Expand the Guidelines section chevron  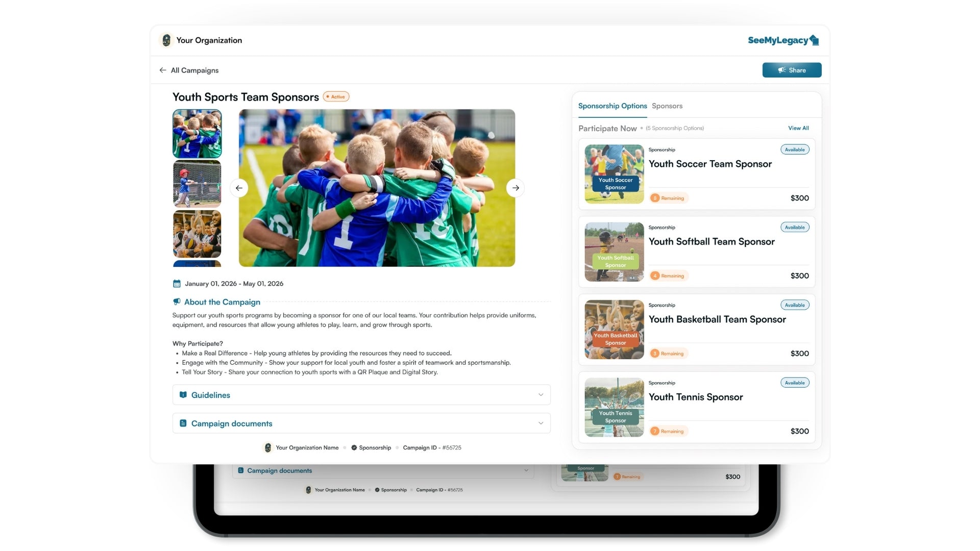tap(541, 395)
